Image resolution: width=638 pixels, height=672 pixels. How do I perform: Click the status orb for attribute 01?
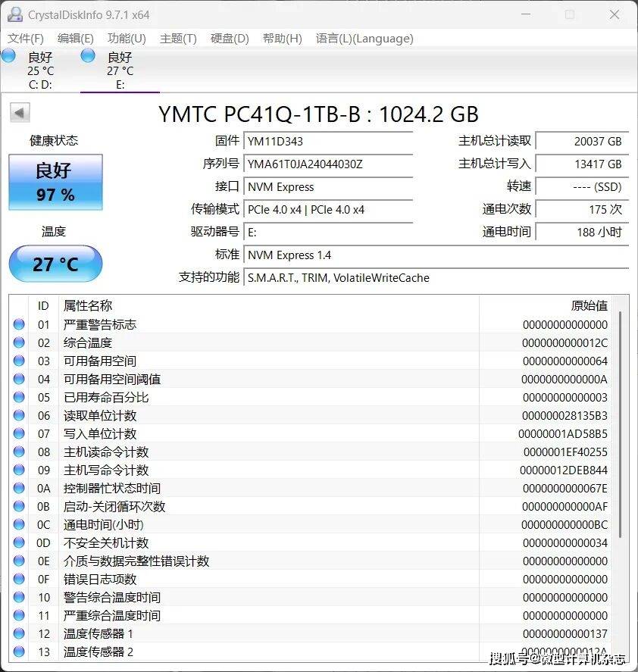pos(19,325)
